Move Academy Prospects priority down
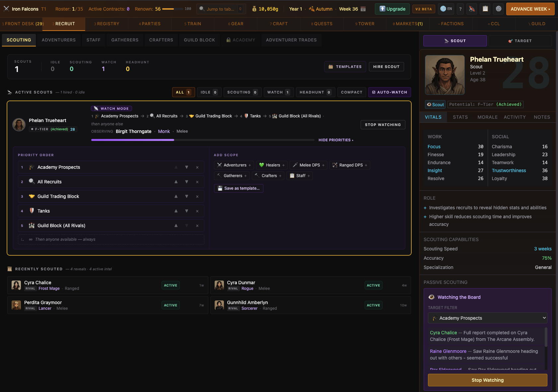558x392 pixels. pos(186,167)
